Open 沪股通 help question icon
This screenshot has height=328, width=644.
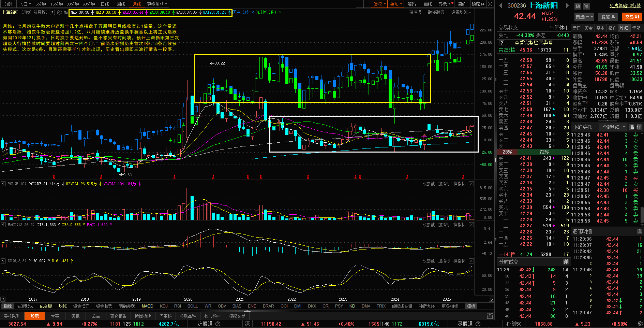(x=218, y=324)
